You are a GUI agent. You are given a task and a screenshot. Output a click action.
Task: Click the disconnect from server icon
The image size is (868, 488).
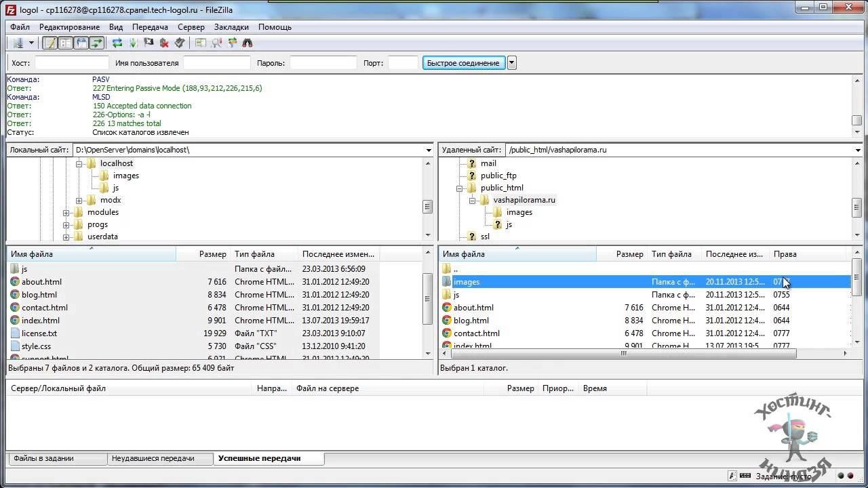point(164,43)
